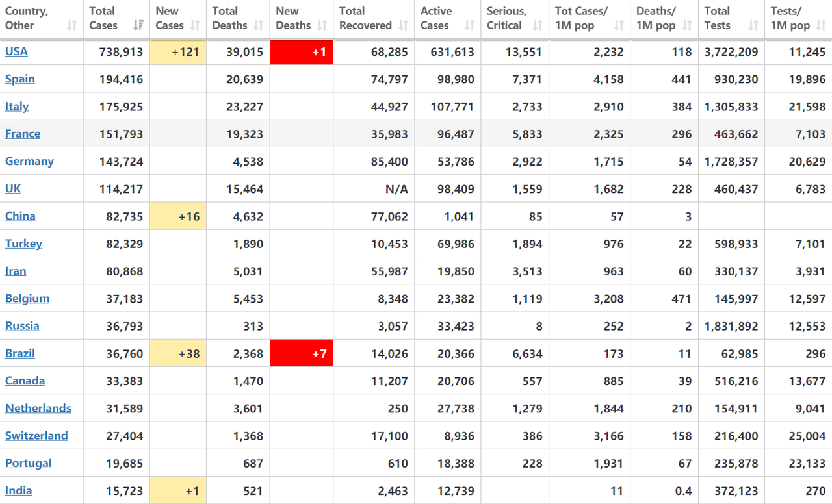
Task: Select Canada total cases 33,383
Action: 124,381
